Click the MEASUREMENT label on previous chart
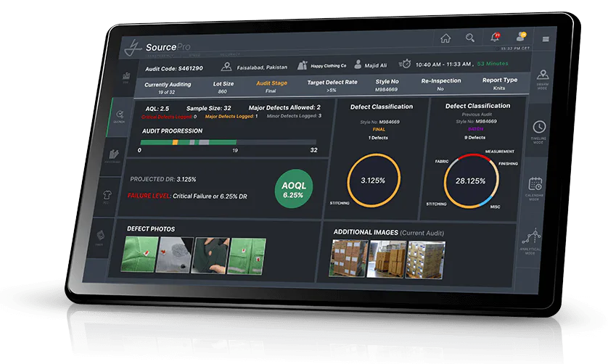The height and width of the screenshot is (364, 608). tap(500, 152)
